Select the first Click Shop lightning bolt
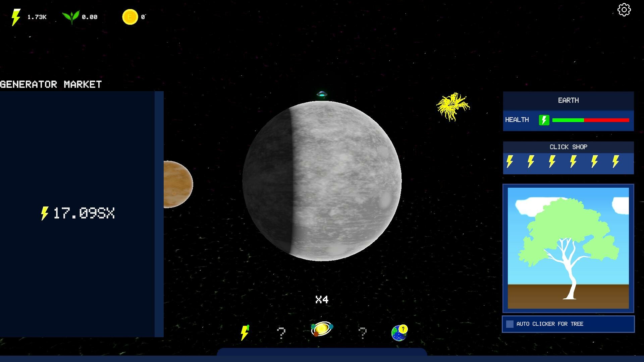The image size is (644, 362). [x=510, y=162]
